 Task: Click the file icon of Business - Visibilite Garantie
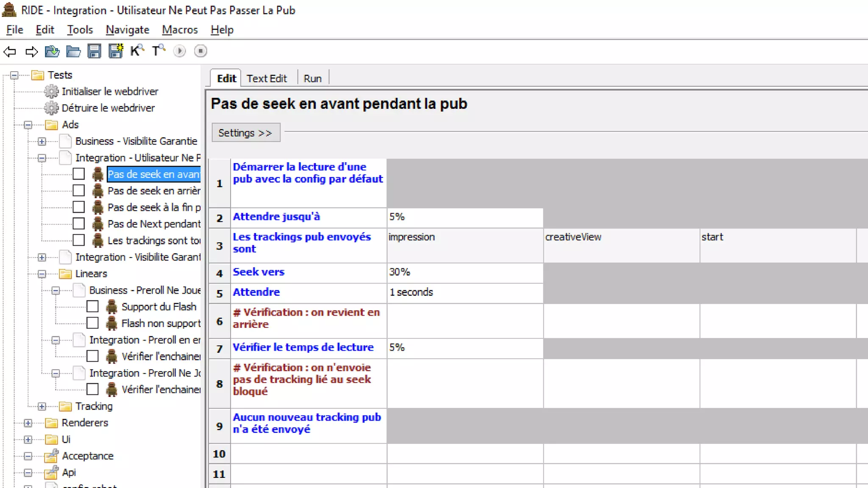click(65, 141)
